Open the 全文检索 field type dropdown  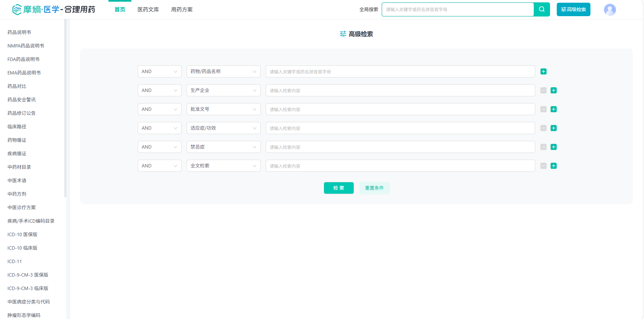click(x=223, y=166)
